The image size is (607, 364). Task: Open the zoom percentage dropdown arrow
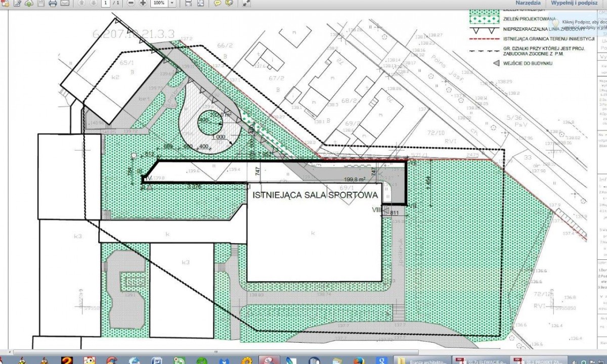(x=172, y=3)
